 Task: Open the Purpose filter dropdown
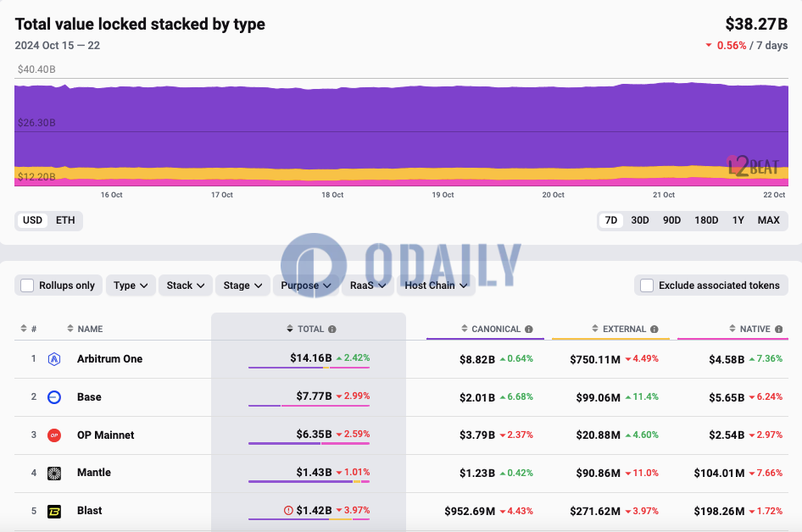[x=306, y=285]
